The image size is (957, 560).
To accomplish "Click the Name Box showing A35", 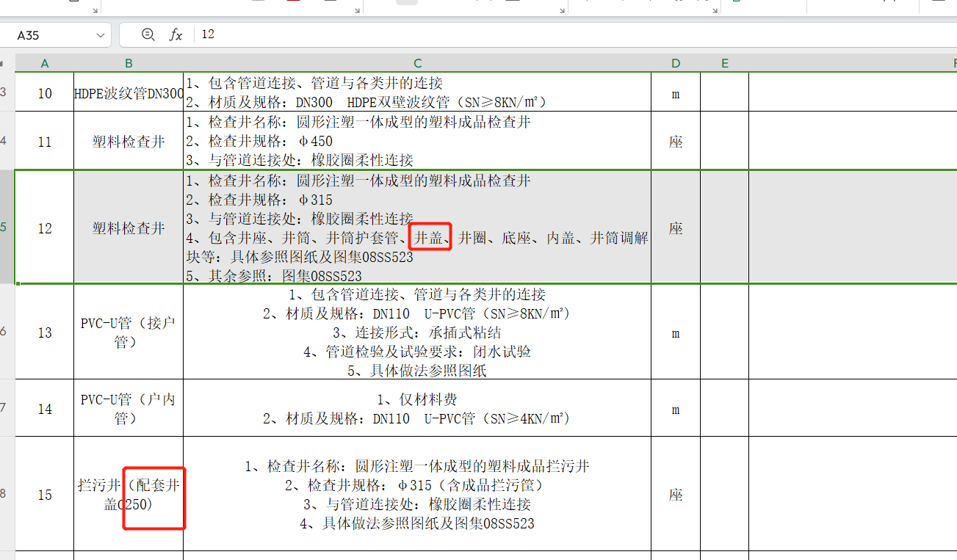I will point(57,35).
